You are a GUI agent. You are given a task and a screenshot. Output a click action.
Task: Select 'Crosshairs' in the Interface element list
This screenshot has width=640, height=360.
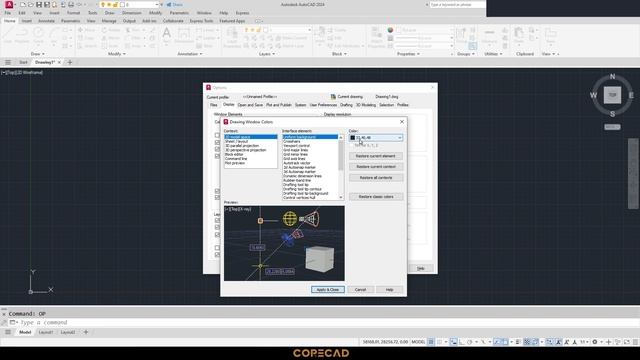tap(292, 141)
